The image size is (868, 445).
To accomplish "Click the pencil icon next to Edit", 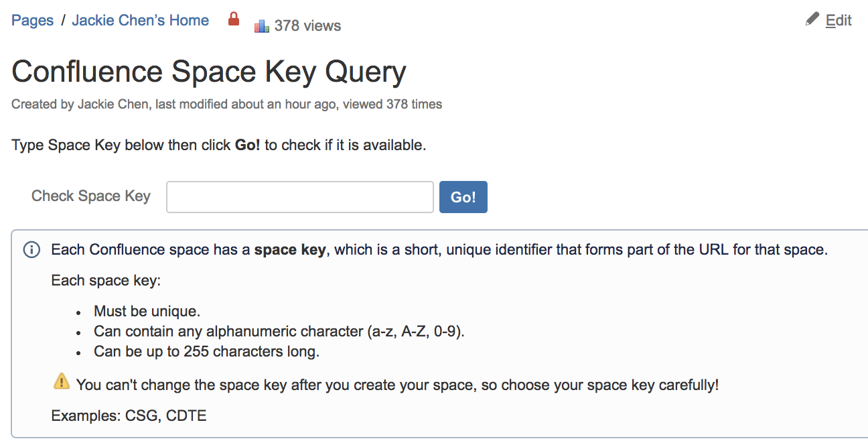I will pos(812,19).
